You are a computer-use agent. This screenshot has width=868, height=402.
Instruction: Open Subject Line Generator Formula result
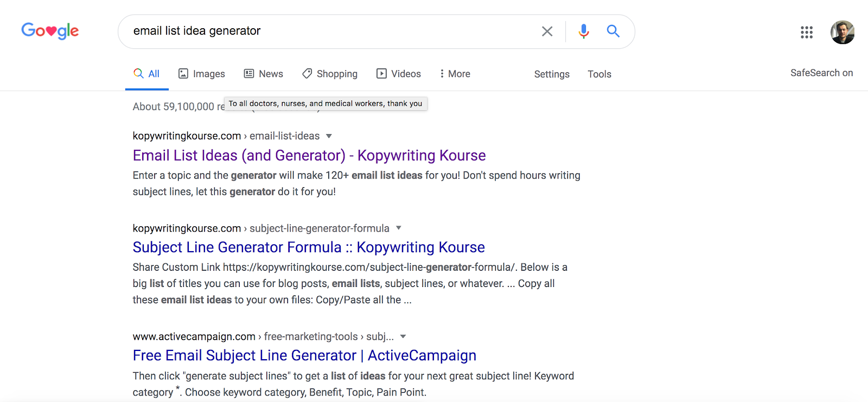click(309, 247)
